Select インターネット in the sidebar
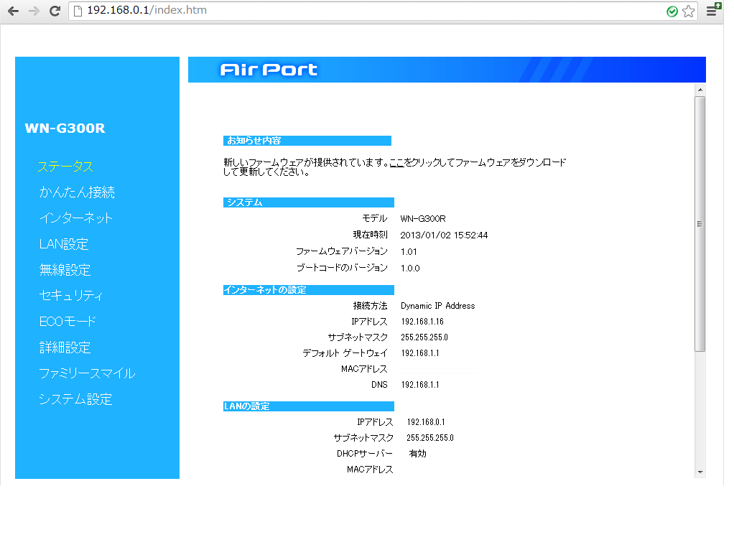Image resolution: width=734 pixels, height=560 pixels. pos(76,218)
